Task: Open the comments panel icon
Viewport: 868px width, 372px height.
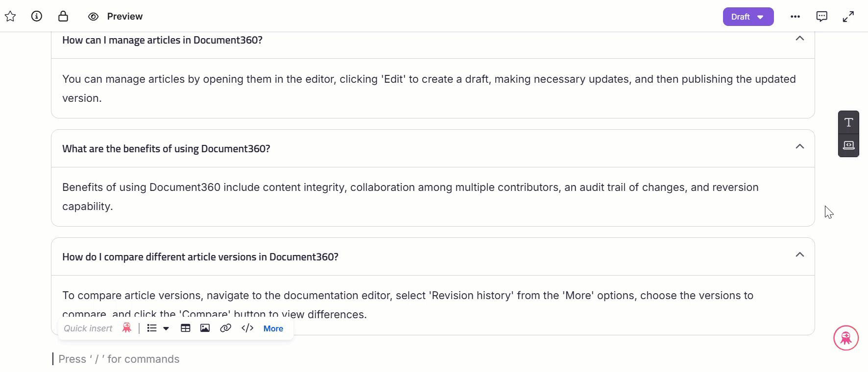Action: (x=821, y=17)
